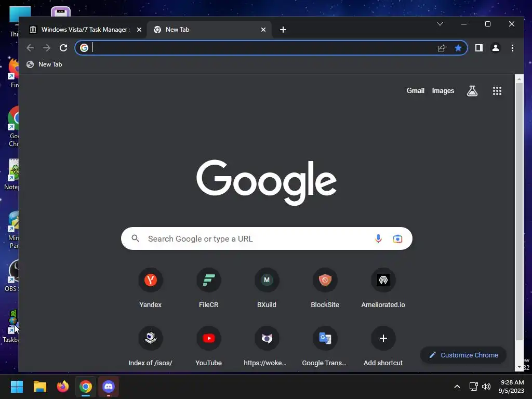Open the Ameliorated.io shortcut
The image size is (532, 399).
coord(383,288)
